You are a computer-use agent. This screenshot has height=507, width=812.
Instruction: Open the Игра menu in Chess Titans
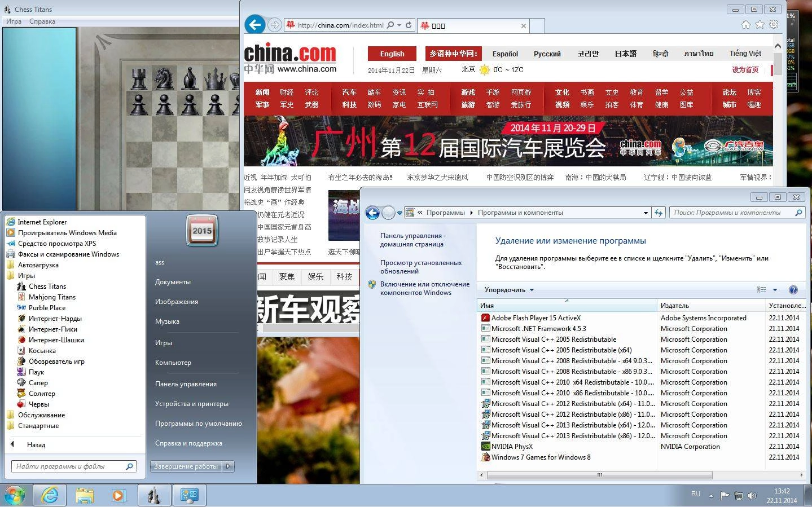point(14,21)
